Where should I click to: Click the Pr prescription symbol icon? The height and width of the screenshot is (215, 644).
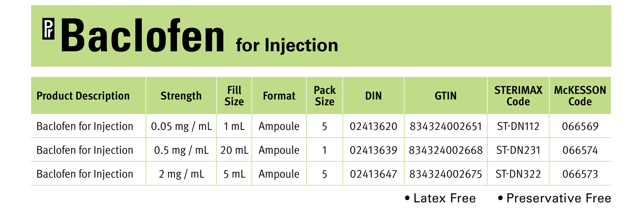(49, 30)
